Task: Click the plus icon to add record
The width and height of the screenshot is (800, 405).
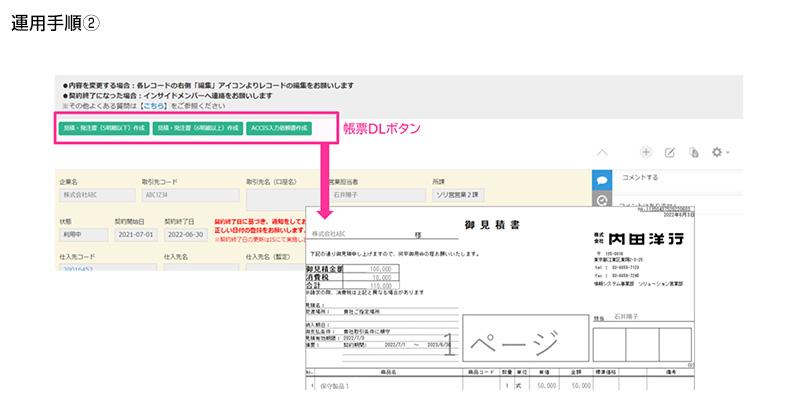Action: (646, 152)
